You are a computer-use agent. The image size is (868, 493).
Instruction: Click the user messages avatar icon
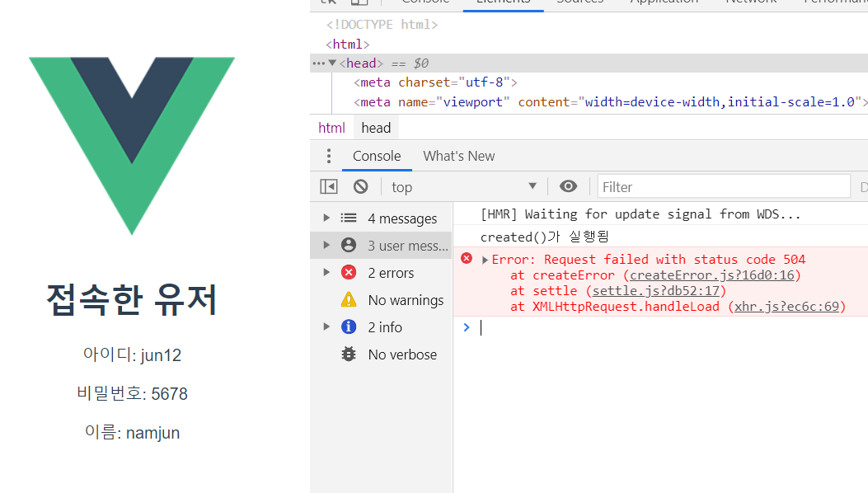click(x=349, y=245)
